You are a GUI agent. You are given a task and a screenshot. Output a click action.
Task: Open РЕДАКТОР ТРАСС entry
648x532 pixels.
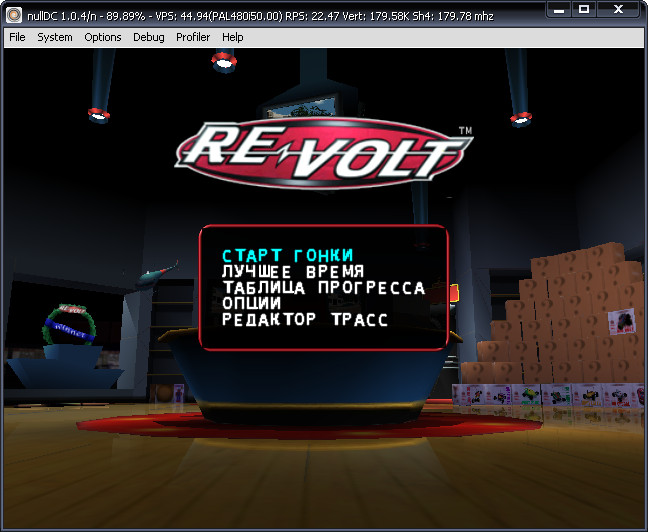click(305, 319)
